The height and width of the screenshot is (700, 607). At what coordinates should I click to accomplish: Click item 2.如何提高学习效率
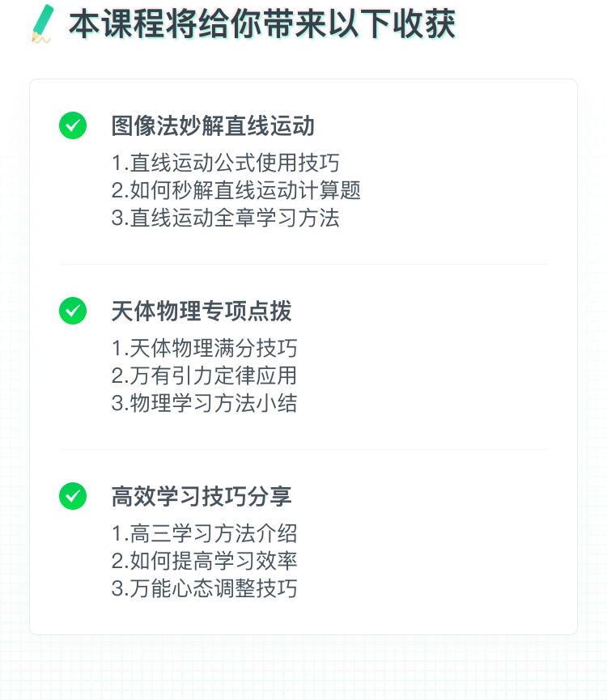[205, 561]
